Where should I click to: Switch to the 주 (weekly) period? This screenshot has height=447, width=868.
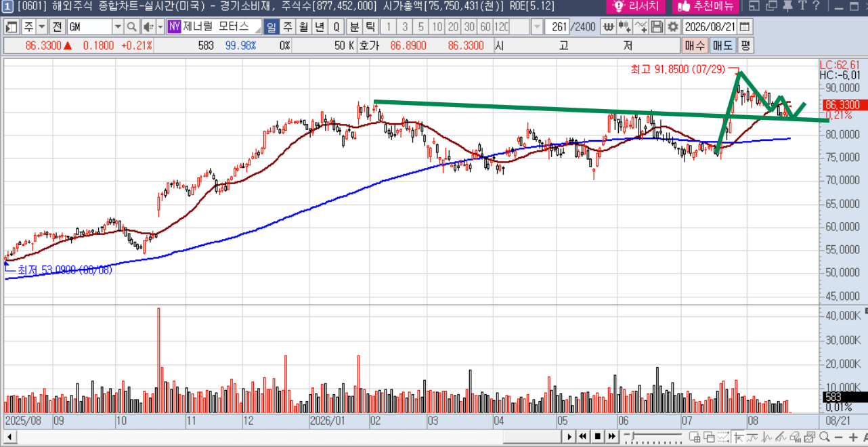pyautogui.click(x=288, y=27)
